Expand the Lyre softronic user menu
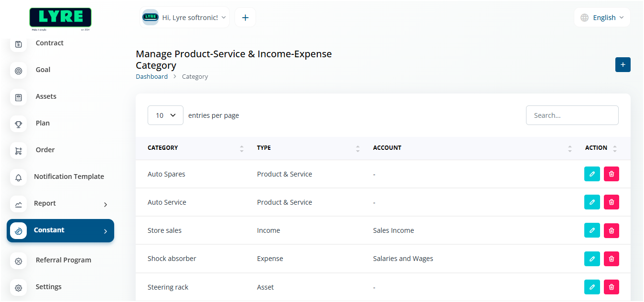 185,18
